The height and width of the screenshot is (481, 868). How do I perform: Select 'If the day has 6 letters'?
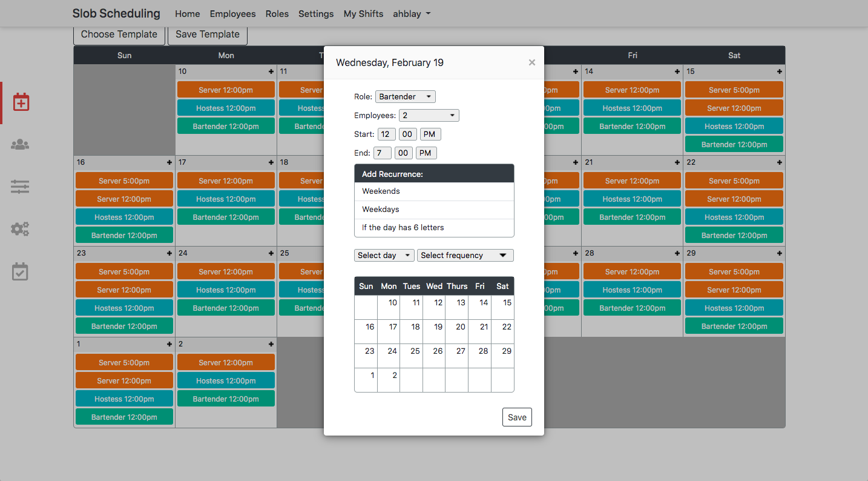(x=434, y=228)
